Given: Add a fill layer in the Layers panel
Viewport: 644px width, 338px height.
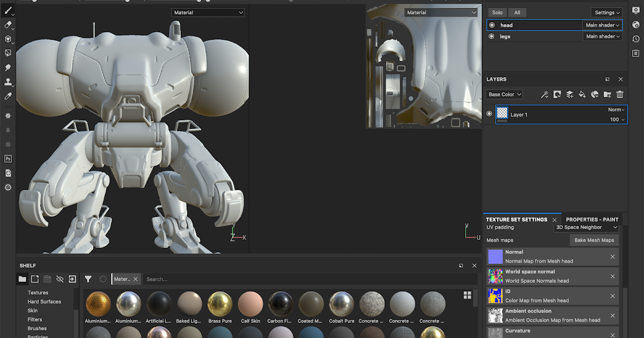Looking at the screenshot, I should [582, 94].
